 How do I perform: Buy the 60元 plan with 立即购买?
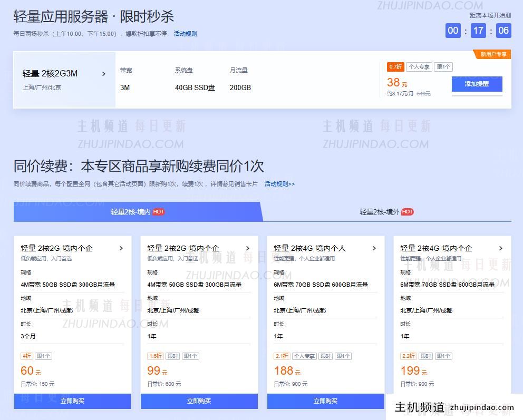click(x=73, y=401)
